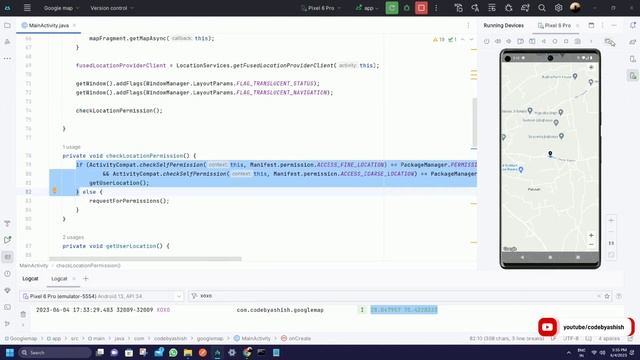640x360 pixels.
Task: Click the Debug app bug icon
Action: tap(407, 8)
